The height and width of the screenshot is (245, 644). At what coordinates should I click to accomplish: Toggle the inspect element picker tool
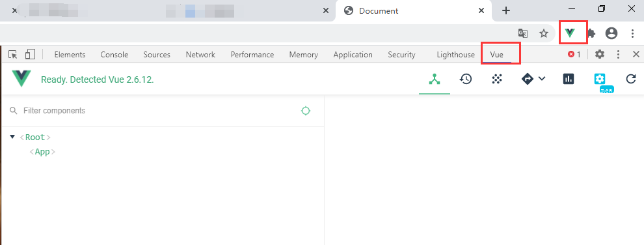pyautogui.click(x=13, y=54)
